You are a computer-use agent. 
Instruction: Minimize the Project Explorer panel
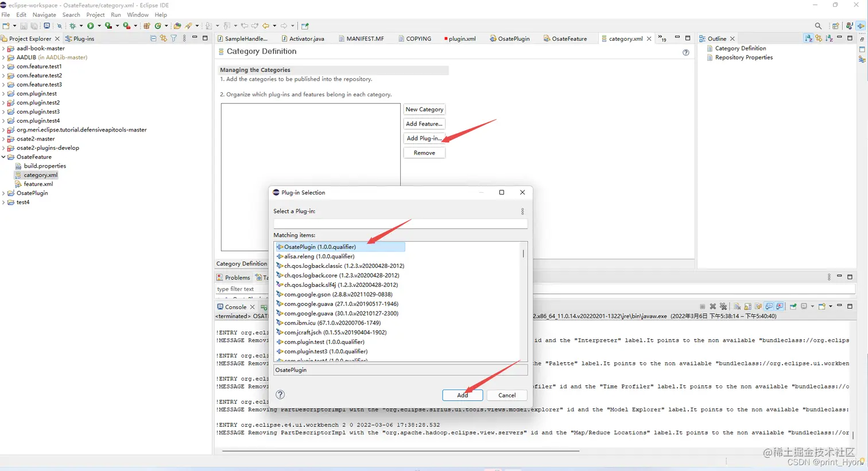[x=195, y=38]
